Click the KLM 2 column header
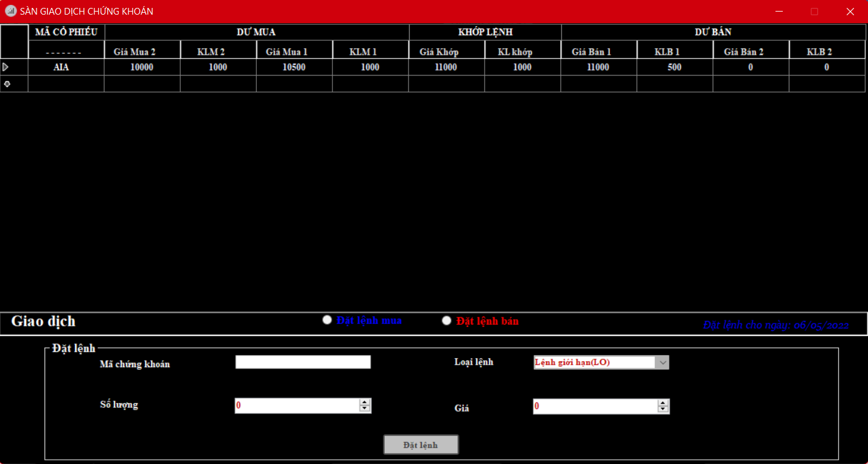This screenshot has height=464, width=868. click(219, 50)
